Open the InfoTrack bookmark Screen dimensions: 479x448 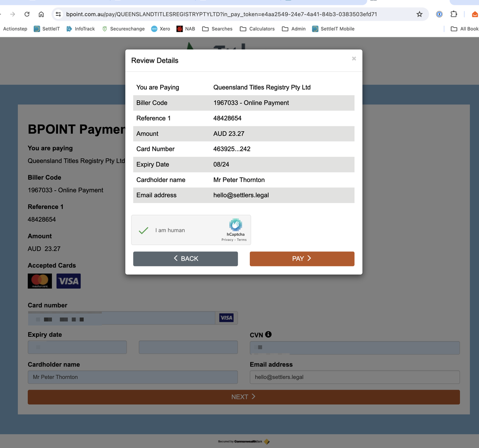[x=81, y=29]
